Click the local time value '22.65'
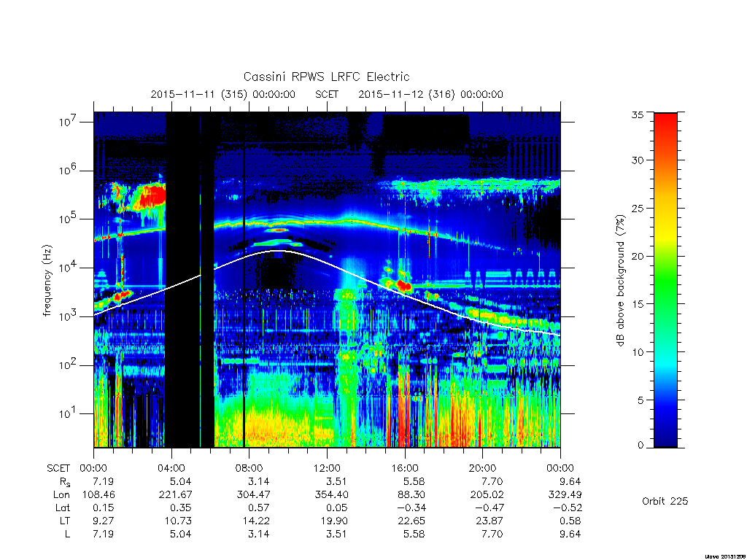 coord(411,521)
